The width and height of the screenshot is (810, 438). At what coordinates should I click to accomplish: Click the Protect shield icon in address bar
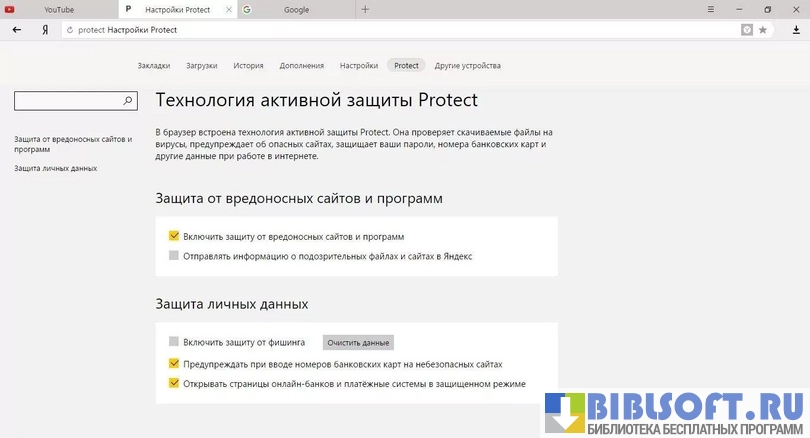tap(746, 30)
